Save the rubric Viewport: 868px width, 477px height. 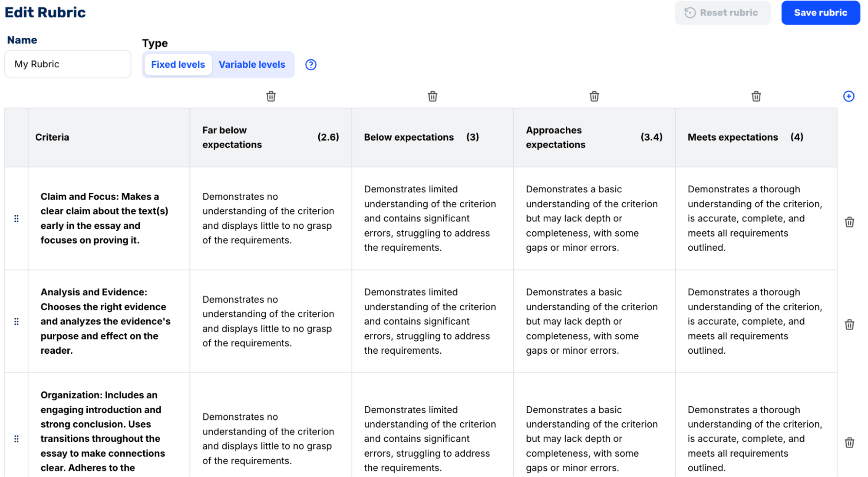point(820,13)
